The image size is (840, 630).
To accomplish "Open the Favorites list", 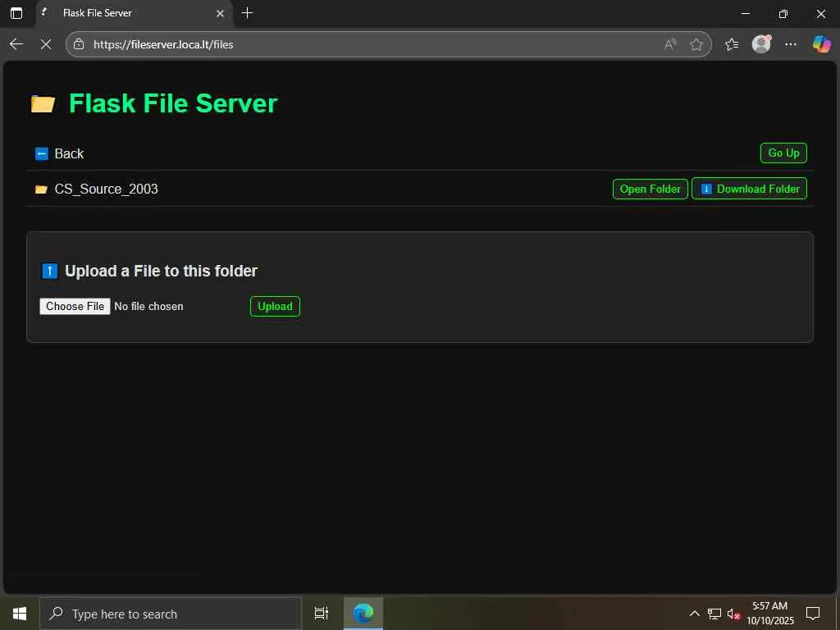I will point(732,44).
